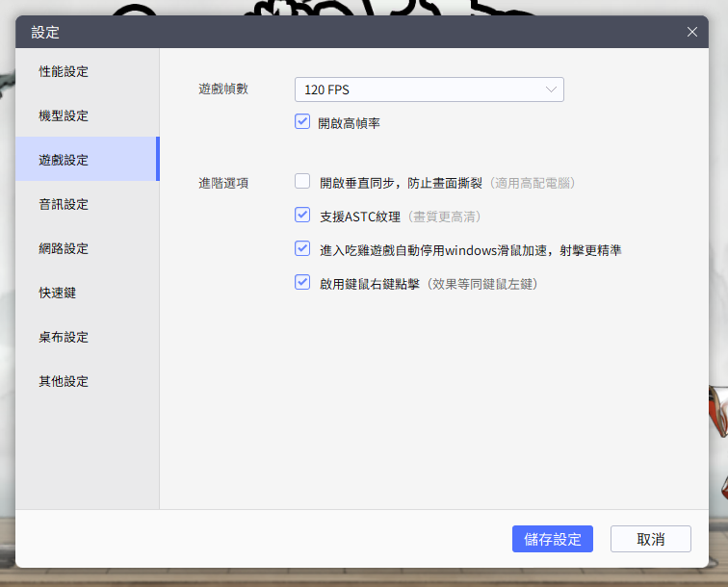
Task: Go to the 網路設定 tab
Action: tap(88, 248)
